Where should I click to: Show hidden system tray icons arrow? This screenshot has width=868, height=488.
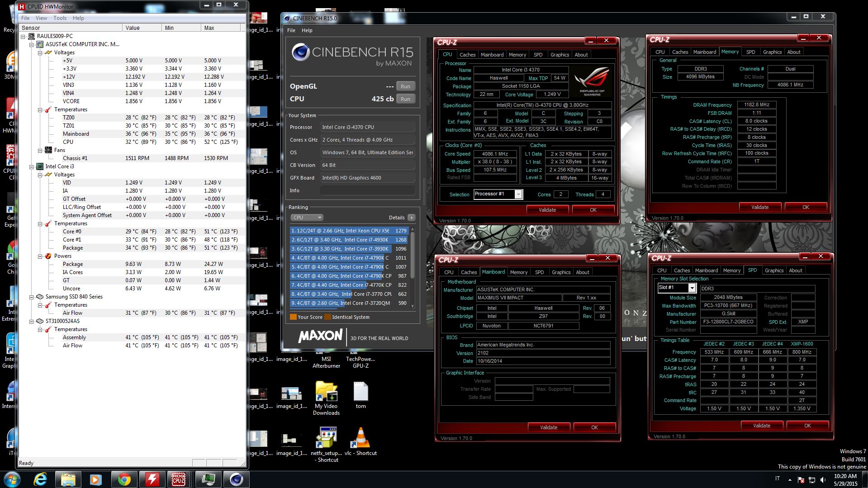790,479
